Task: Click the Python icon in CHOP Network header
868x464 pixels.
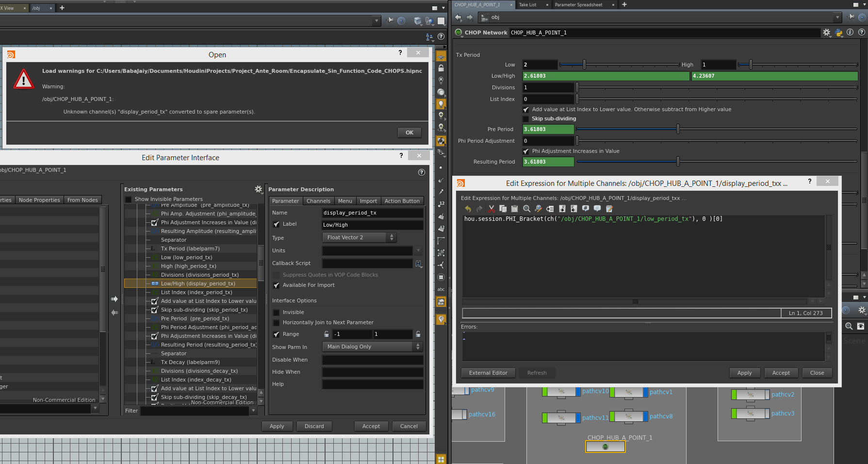Action: [839, 33]
